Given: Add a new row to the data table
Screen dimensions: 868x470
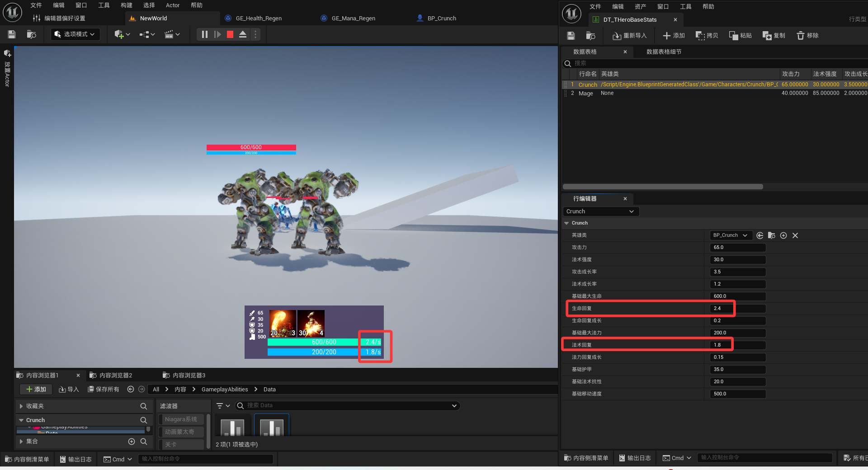Looking at the screenshot, I should point(674,36).
